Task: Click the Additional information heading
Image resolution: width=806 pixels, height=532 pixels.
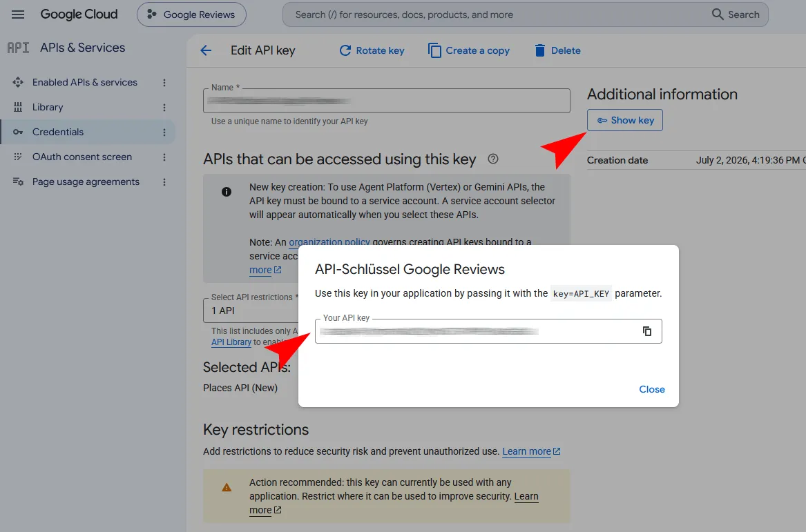Action: (x=662, y=94)
